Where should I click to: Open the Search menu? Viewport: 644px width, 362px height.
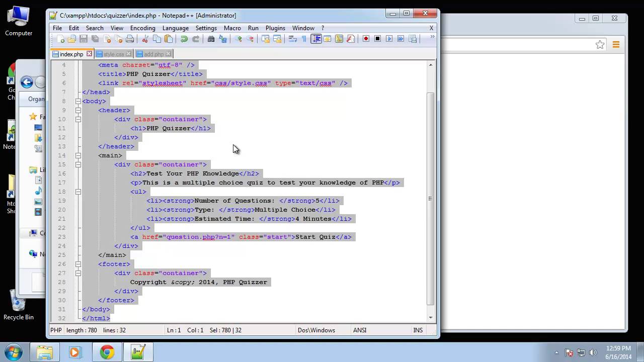pyautogui.click(x=95, y=28)
